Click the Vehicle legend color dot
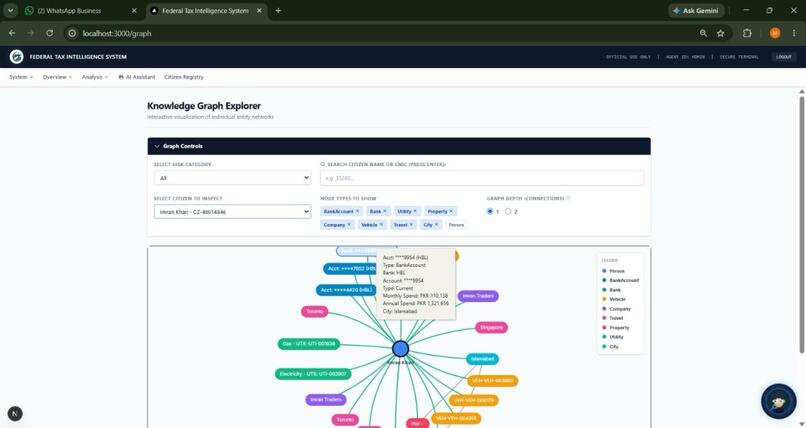The height and width of the screenshot is (428, 806). point(604,299)
